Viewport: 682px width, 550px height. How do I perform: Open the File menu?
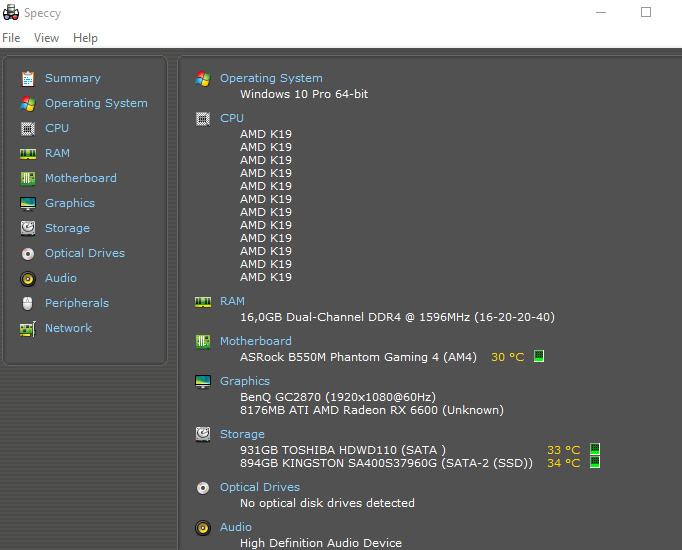coord(11,38)
